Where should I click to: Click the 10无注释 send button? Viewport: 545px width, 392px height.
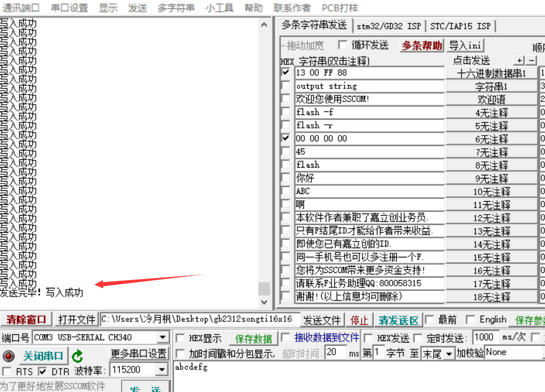(491, 192)
